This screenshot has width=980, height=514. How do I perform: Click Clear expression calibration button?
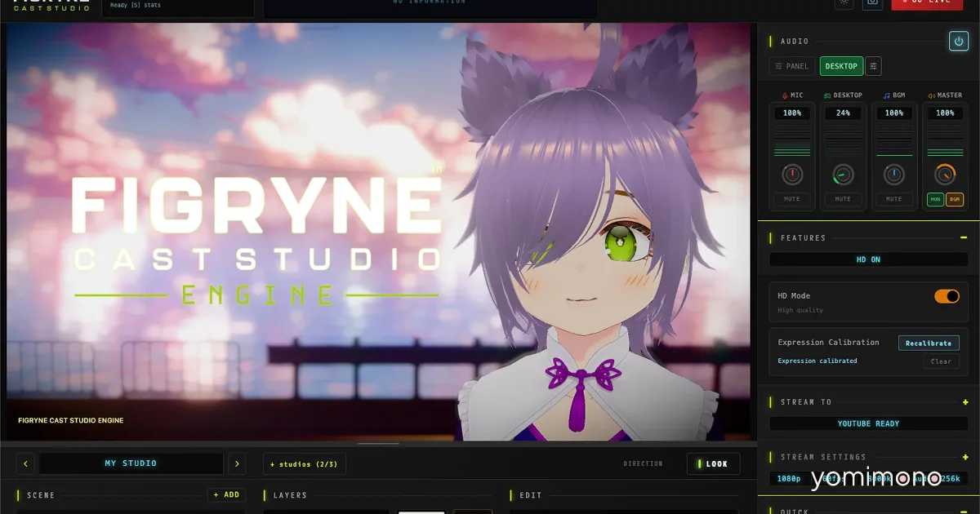(x=942, y=361)
